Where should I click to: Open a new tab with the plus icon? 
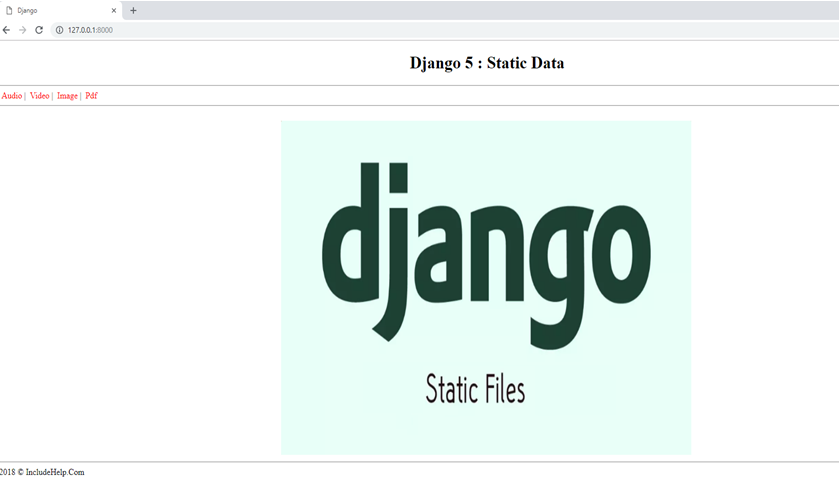point(133,10)
